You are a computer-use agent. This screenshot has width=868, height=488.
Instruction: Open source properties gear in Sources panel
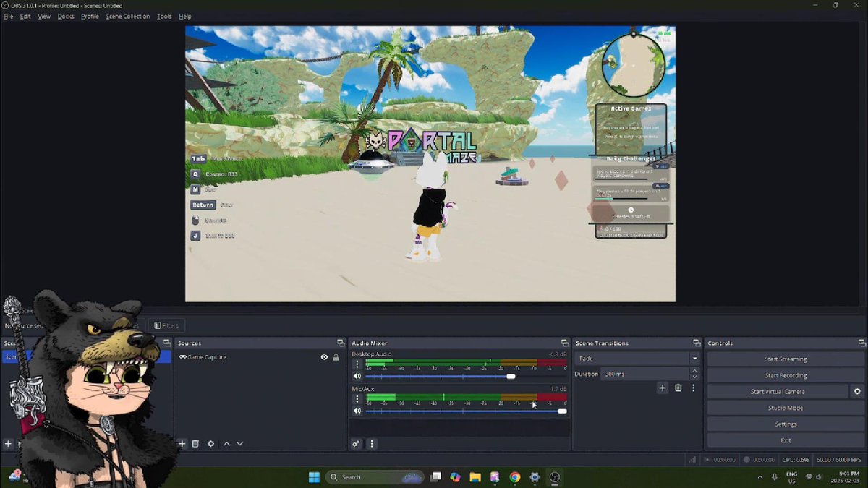[210, 444]
